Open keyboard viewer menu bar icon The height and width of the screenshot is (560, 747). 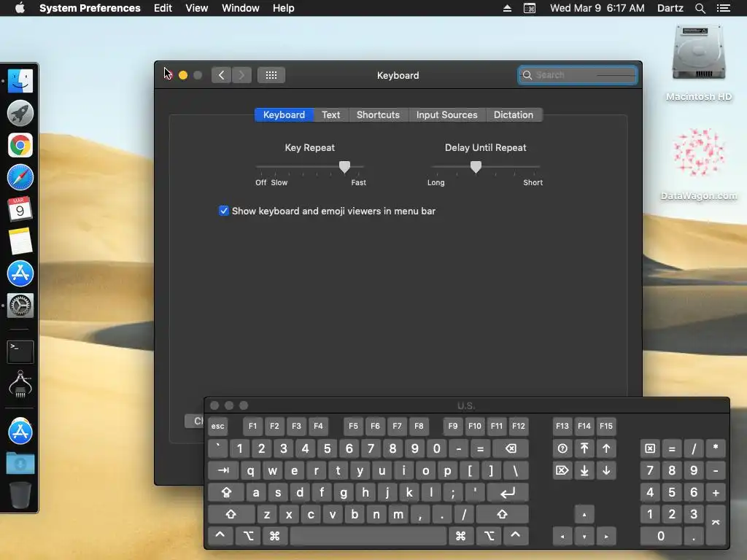(x=530, y=8)
